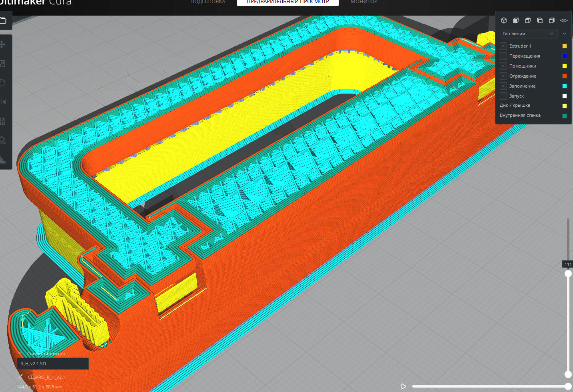Click the green Внутренняя стенка color swatch
The width and height of the screenshot is (573, 392).
point(565,116)
